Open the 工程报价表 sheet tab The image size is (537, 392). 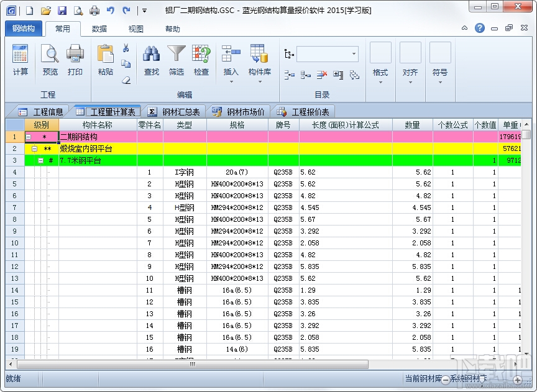click(303, 112)
